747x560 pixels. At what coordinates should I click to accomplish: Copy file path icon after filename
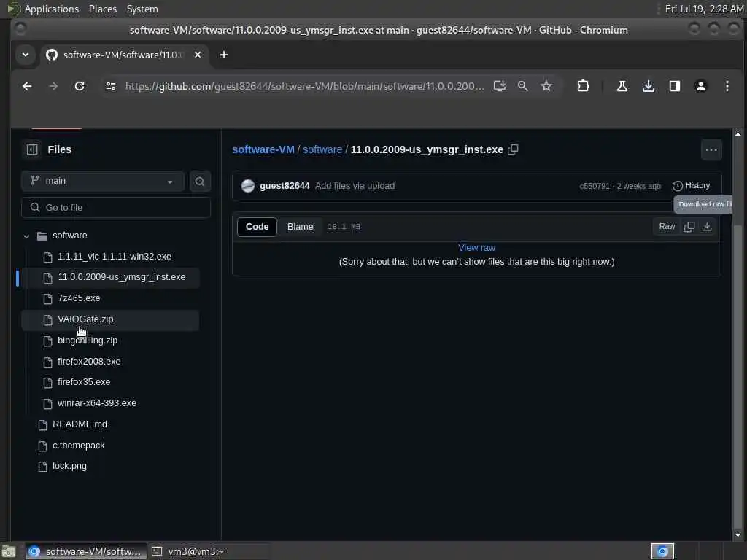tap(513, 149)
